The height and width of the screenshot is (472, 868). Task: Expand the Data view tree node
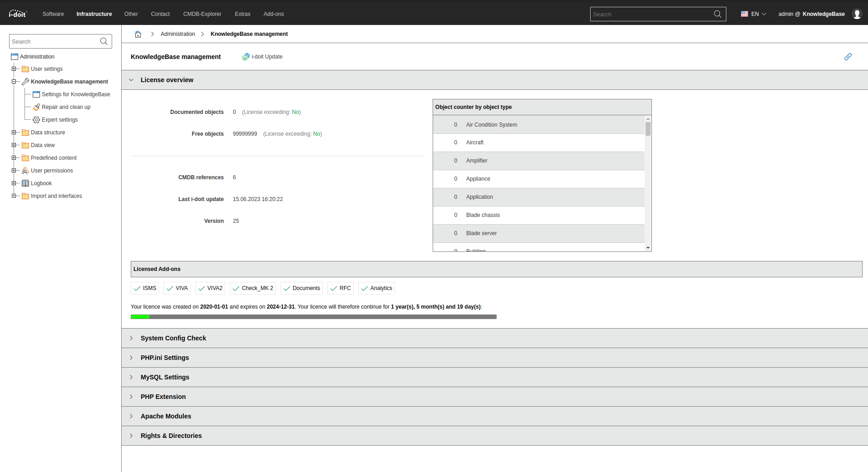coord(14,145)
